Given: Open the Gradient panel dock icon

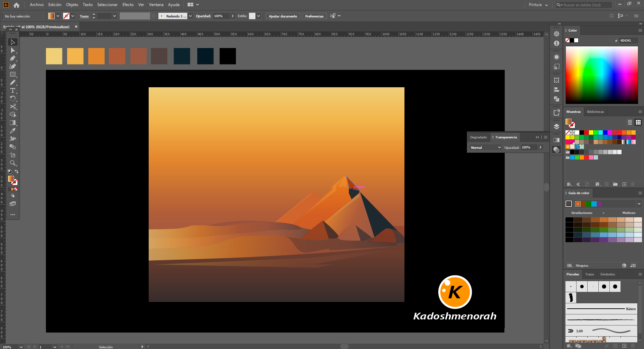Looking at the screenshot, I should (x=556, y=140).
